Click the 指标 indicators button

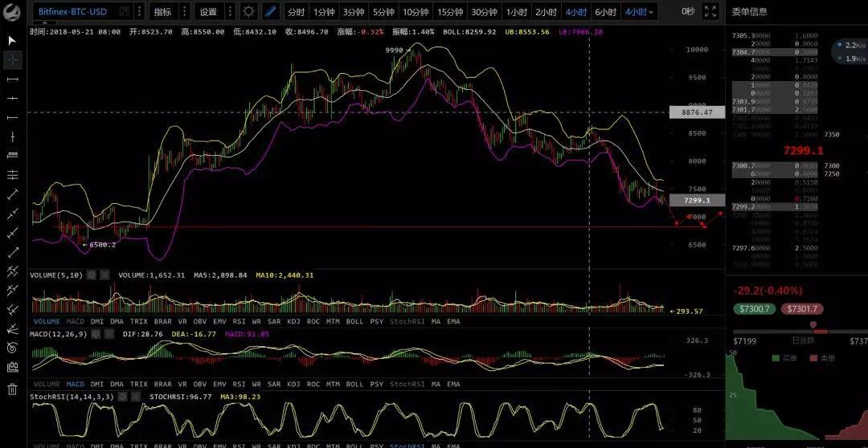[162, 11]
